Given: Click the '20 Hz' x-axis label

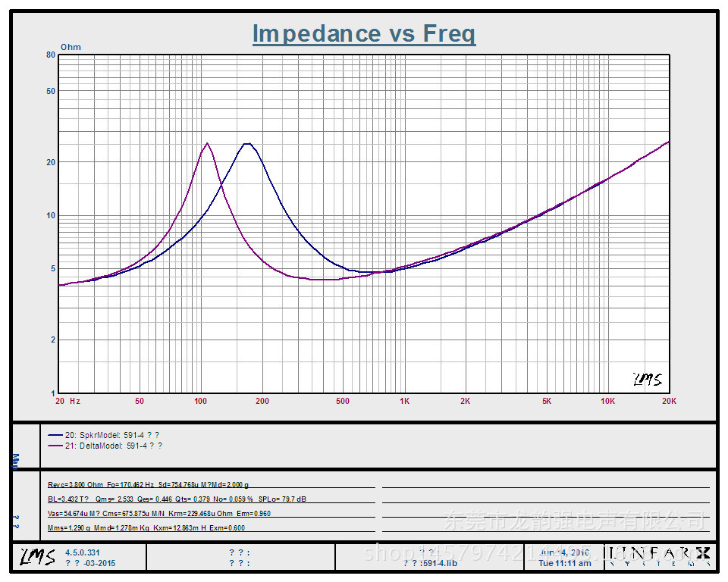Looking at the screenshot, I should 67,401.
